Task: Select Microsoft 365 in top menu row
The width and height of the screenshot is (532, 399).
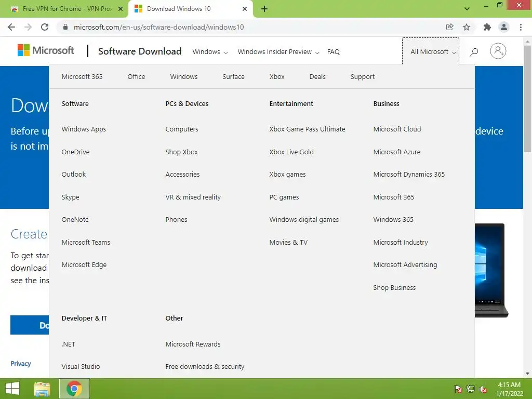Action: coord(82,77)
